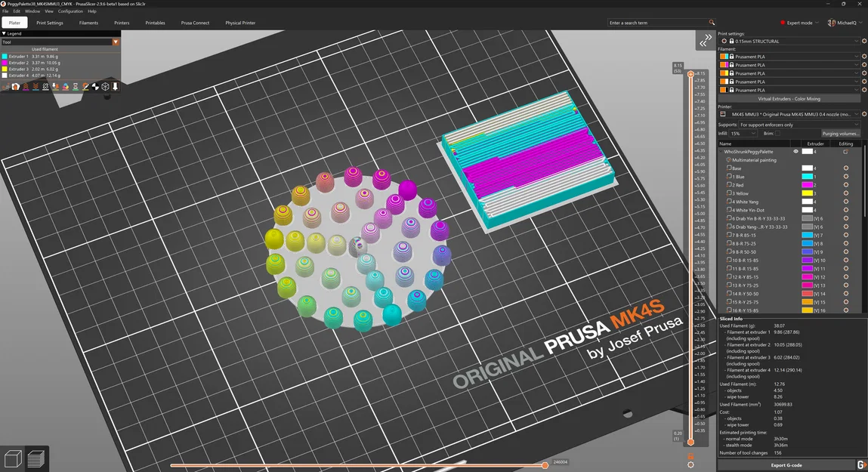868x472 pixels.
Task: Click in 'Enter a search term' field
Action: tap(658, 23)
